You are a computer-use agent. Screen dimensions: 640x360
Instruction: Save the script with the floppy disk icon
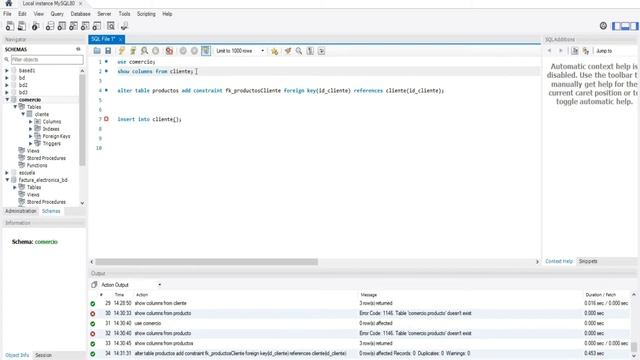pyautogui.click(x=108, y=51)
